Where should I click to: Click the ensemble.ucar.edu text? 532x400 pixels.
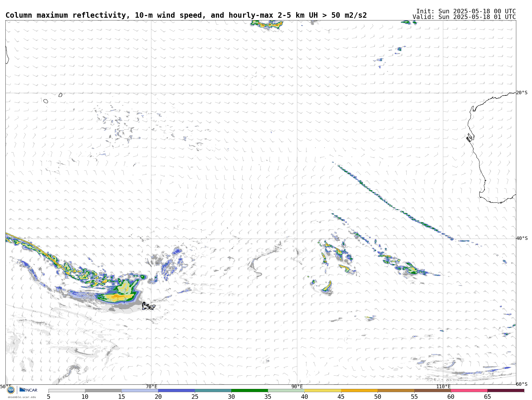22,397
